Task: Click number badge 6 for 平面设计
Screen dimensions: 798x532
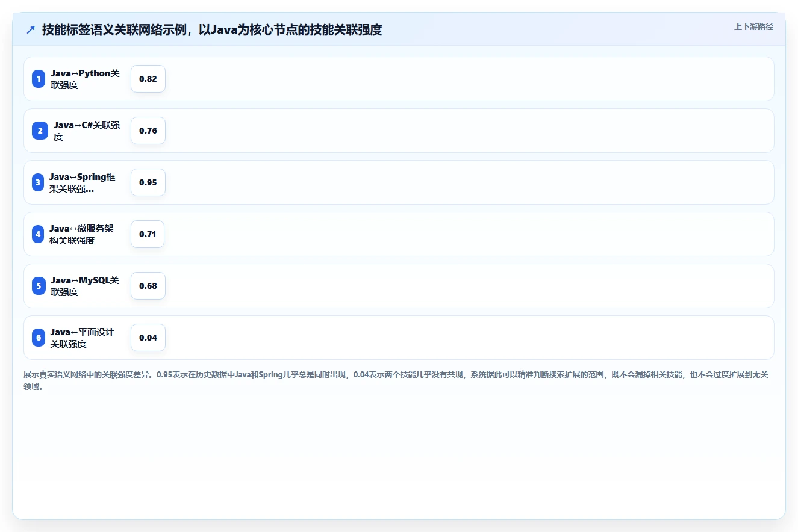Action: pos(39,338)
